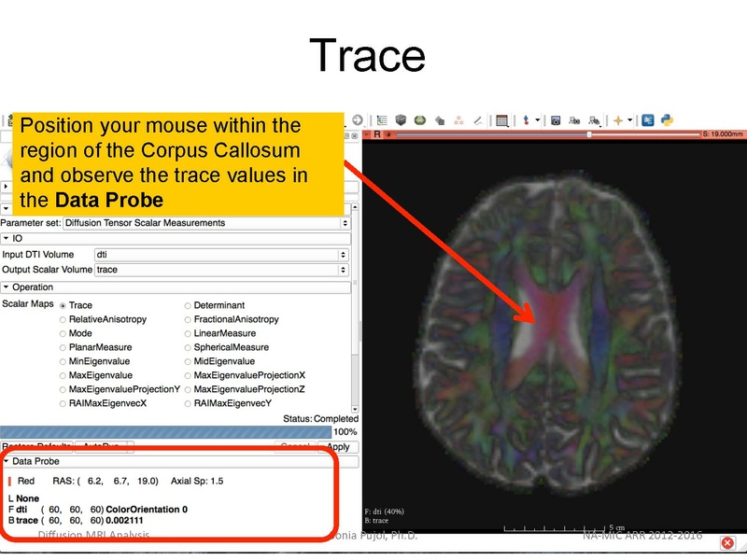Open the Input DTI Volume dropdown
This screenshot has width=747, height=560.
tap(221, 254)
